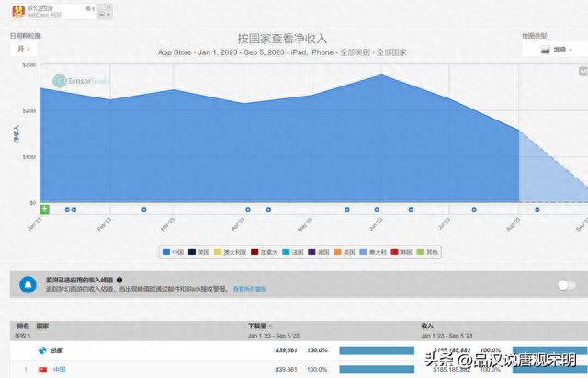Toggle 德国 series in the chart legend
This screenshot has height=378, width=588.
(319, 252)
